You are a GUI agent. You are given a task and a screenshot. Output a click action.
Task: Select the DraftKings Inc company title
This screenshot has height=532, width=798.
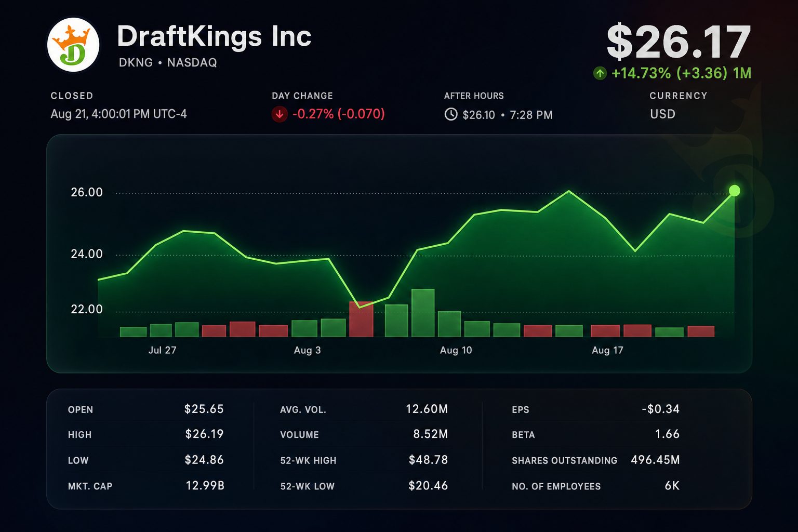214,36
